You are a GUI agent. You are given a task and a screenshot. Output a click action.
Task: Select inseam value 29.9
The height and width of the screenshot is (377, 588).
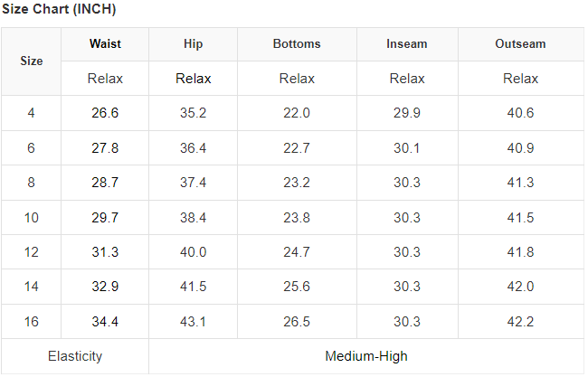click(x=407, y=113)
